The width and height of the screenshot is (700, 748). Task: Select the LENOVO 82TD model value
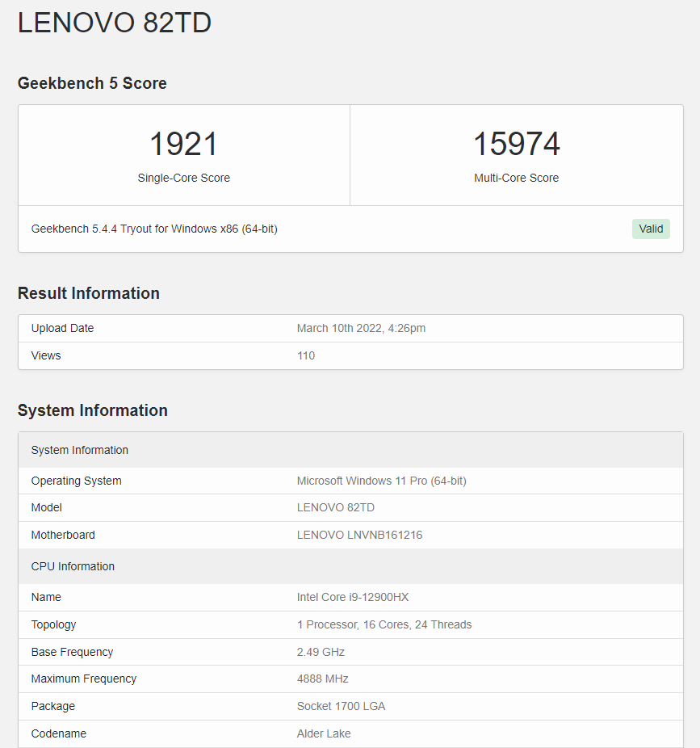pos(336,507)
